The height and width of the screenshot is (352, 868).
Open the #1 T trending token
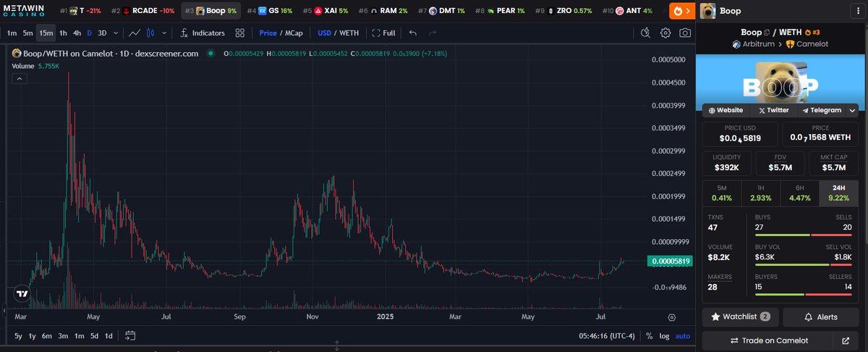[x=80, y=11]
